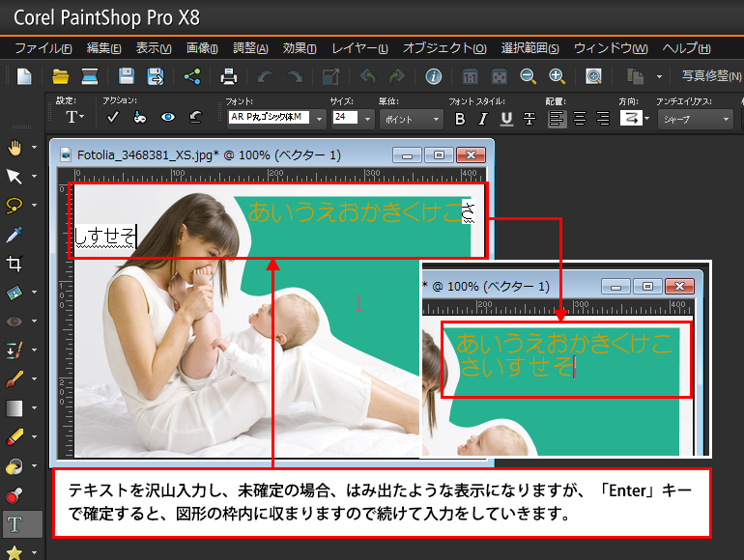Screen dimensions: 744x560
Task: Open the 画像 menu
Action: tap(202, 48)
